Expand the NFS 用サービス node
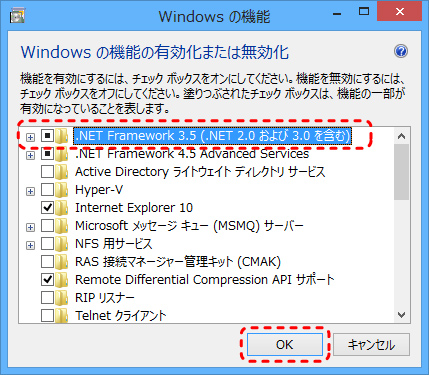The height and width of the screenshot is (375, 429). 30,245
